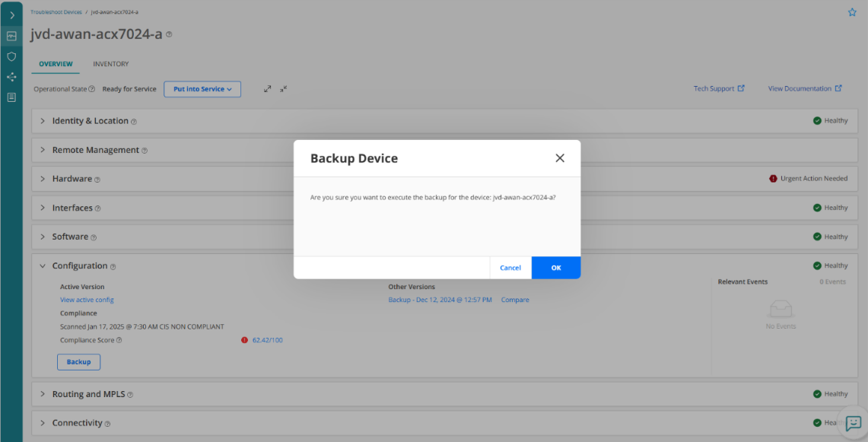
Task: Click help icon beside Operational State
Action: point(92,89)
